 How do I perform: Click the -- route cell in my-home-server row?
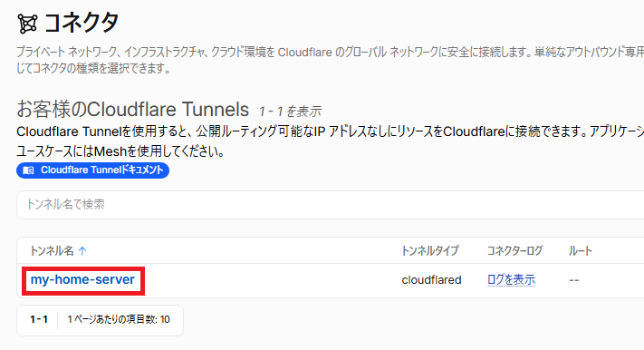tap(573, 280)
